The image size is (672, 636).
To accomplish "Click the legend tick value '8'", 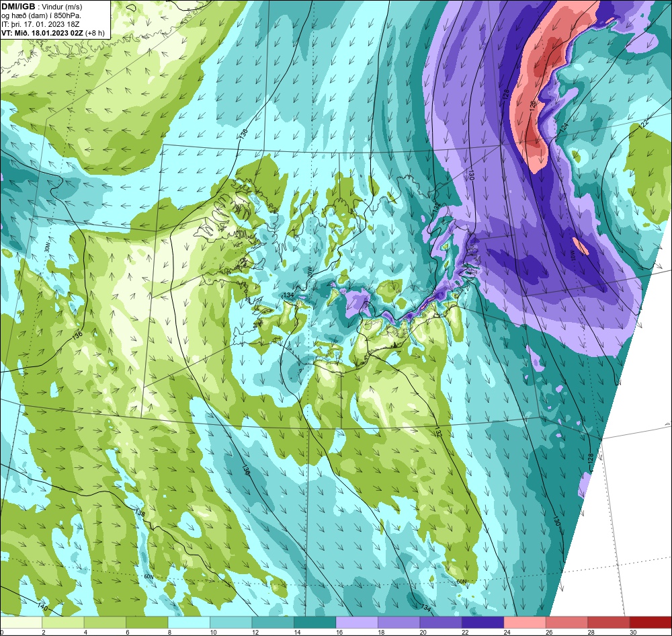I will [169, 632].
